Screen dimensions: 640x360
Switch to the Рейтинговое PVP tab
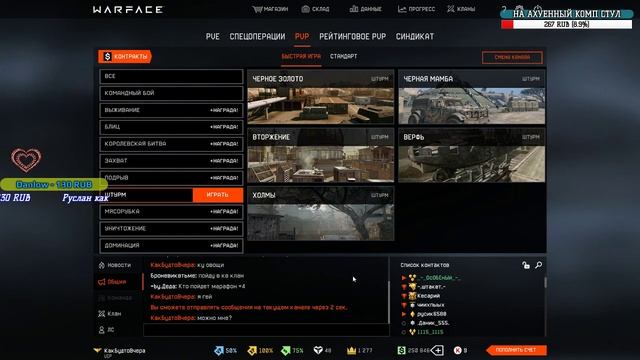[353, 37]
